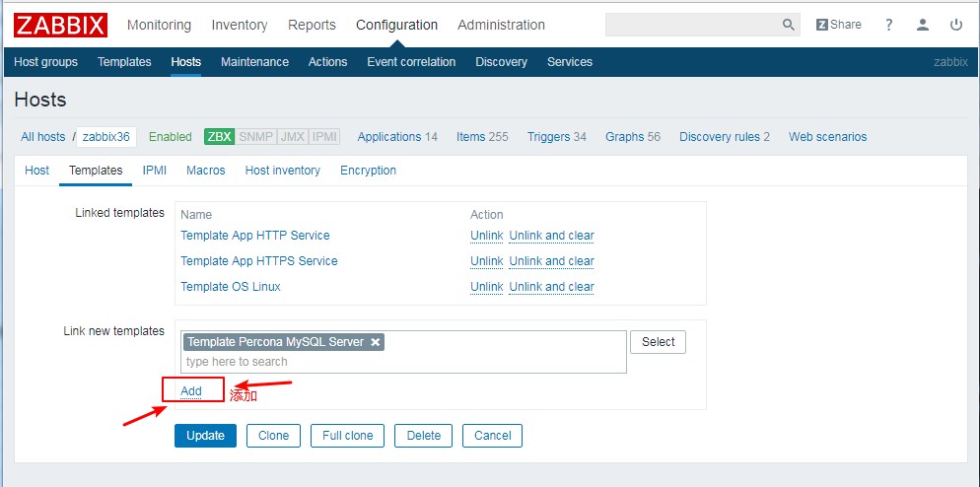
Task: Switch to the Macros tab
Action: [205, 171]
